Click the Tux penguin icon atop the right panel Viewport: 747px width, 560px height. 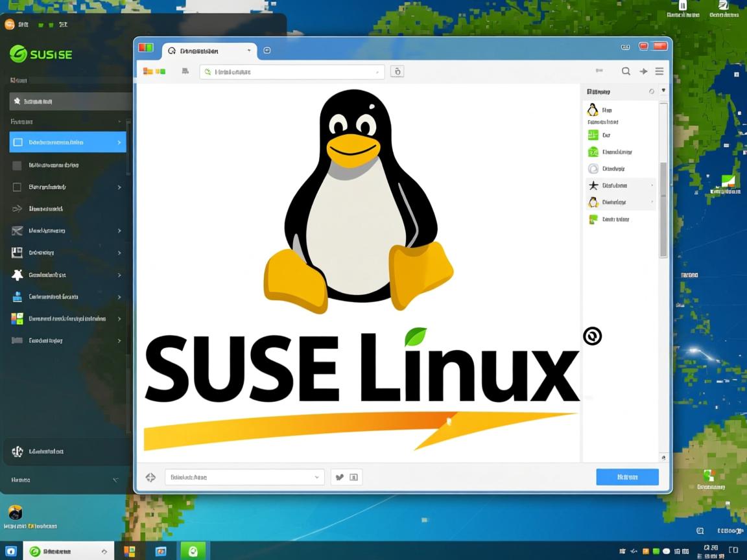coord(592,110)
